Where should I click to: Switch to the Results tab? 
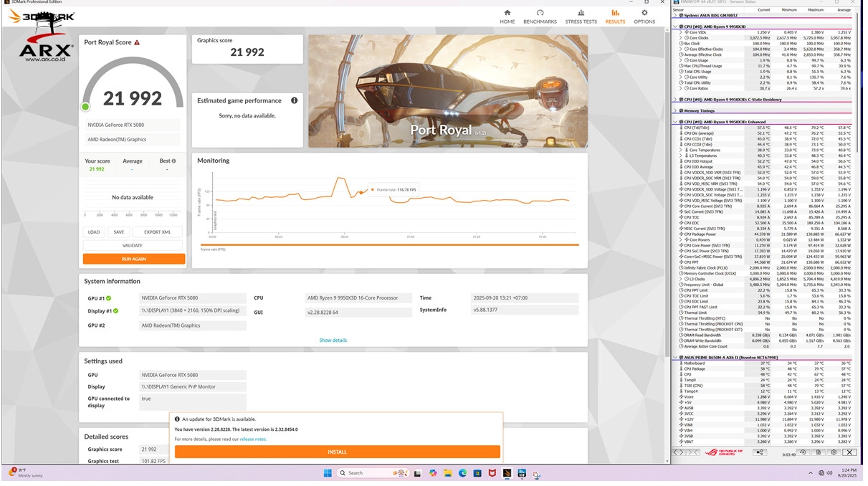[615, 16]
